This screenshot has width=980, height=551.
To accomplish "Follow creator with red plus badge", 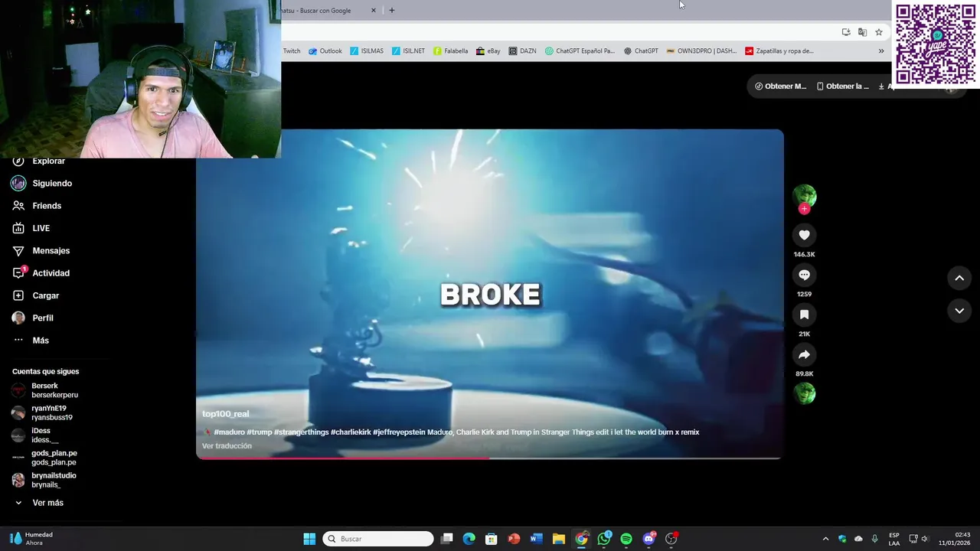I will 804,209.
